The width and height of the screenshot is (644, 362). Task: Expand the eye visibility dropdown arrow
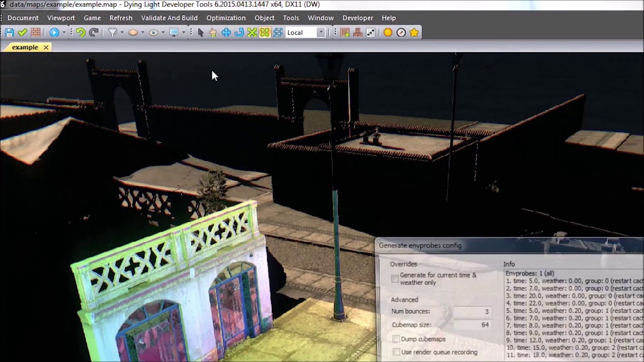pos(163,33)
